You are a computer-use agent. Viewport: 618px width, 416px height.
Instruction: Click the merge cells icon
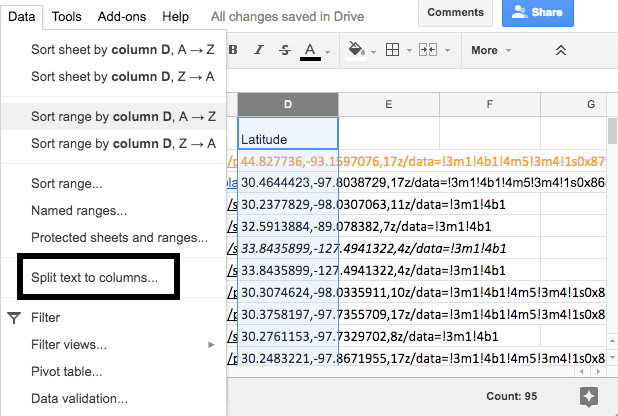(428, 50)
